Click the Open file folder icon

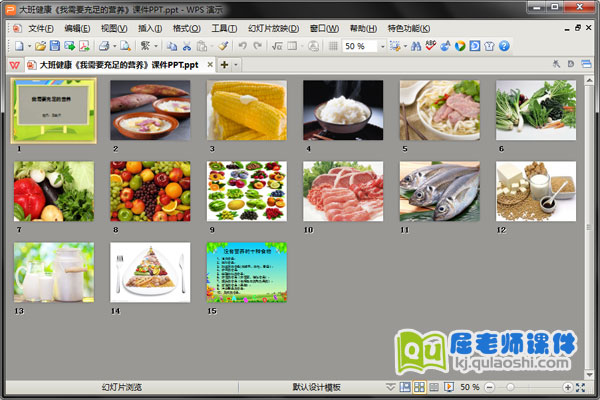(41, 46)
